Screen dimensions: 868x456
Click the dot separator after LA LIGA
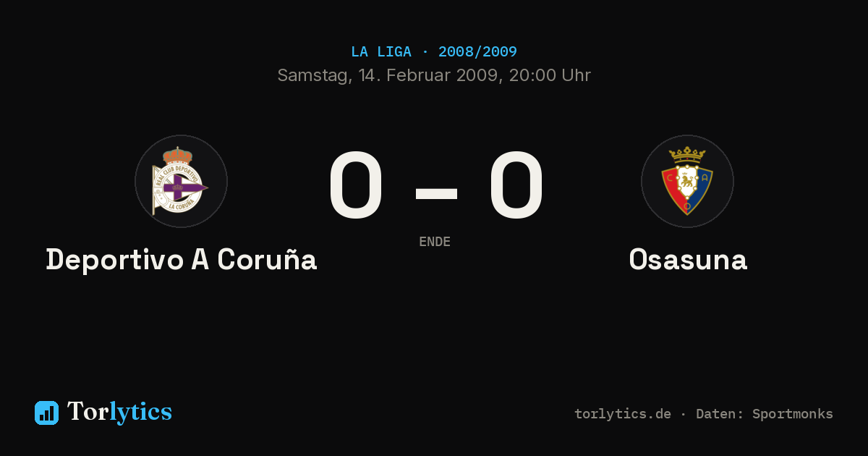point(425,52)
